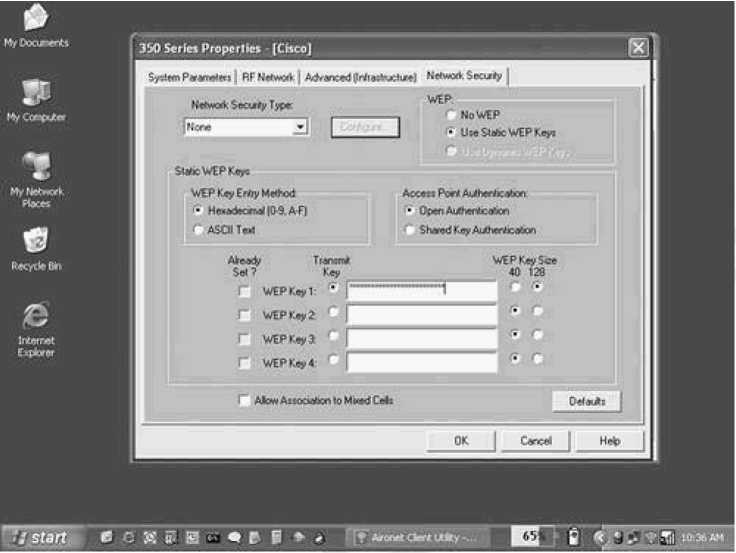Click the battery icon next to 65%
736x553 pixels.
(x=573, y=537)
